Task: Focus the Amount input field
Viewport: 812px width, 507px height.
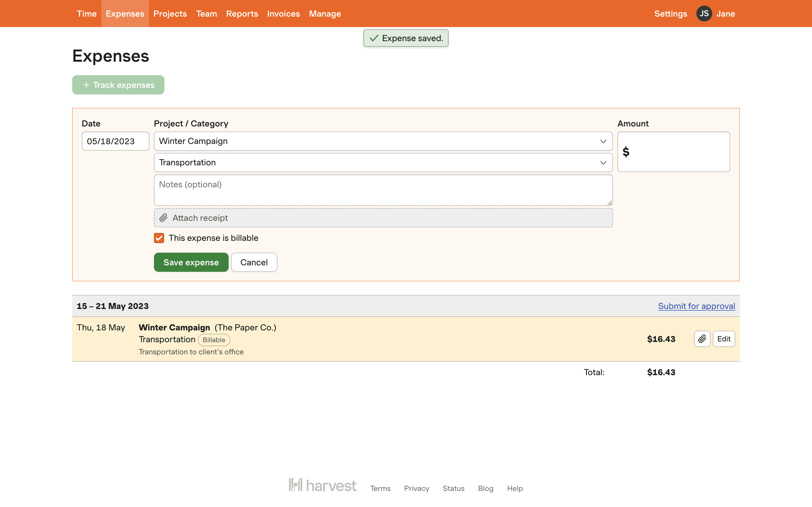Action: click(678, 152)
